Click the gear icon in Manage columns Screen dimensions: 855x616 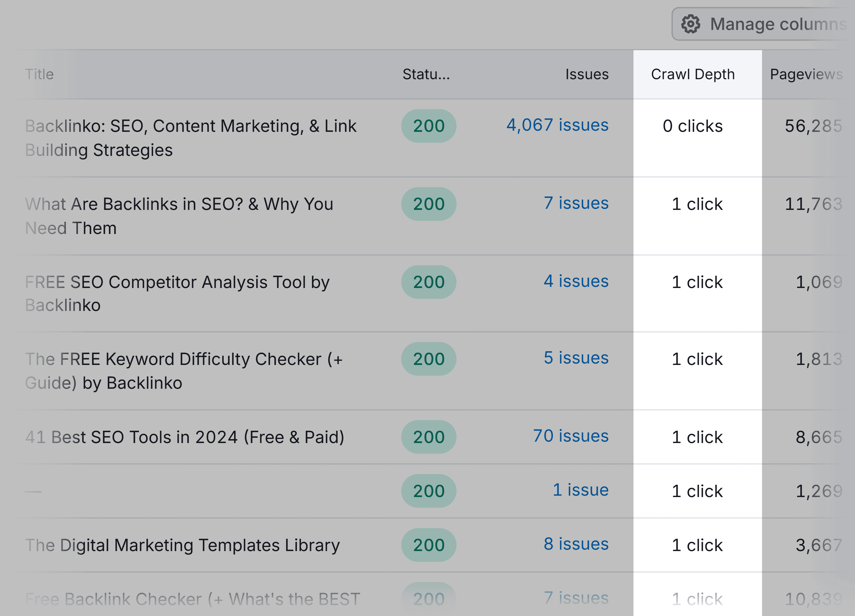(x=690, y=24)
